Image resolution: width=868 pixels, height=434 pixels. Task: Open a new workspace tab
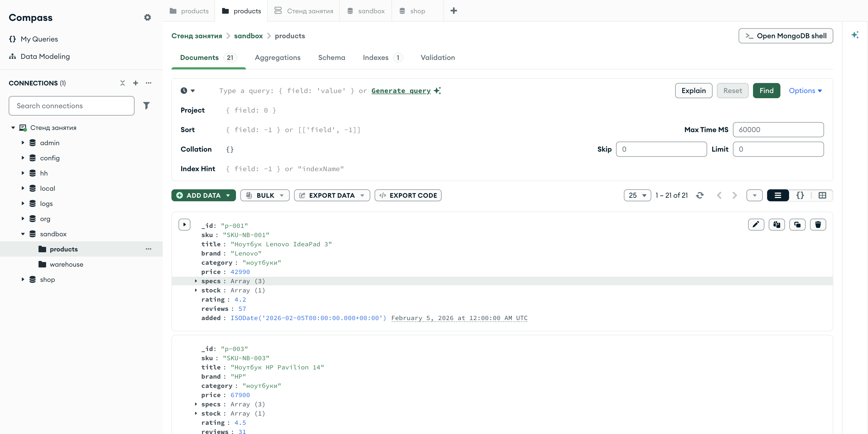pos(454,11)
